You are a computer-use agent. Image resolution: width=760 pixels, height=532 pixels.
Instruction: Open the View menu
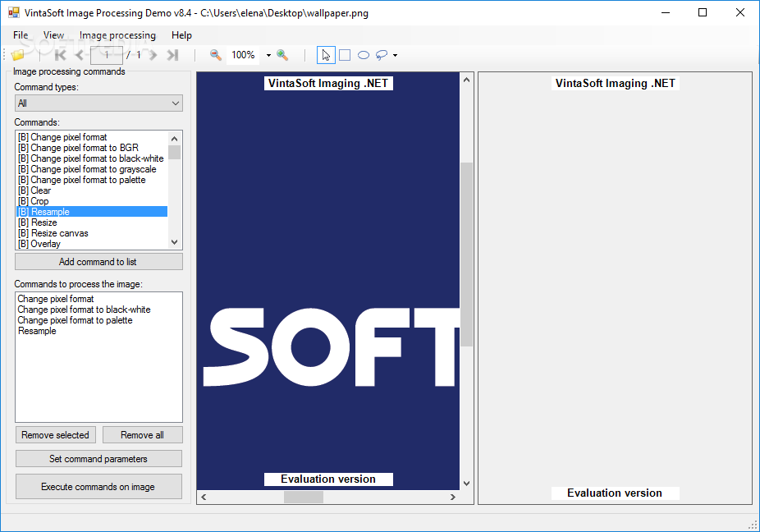(x=53, y=35)
